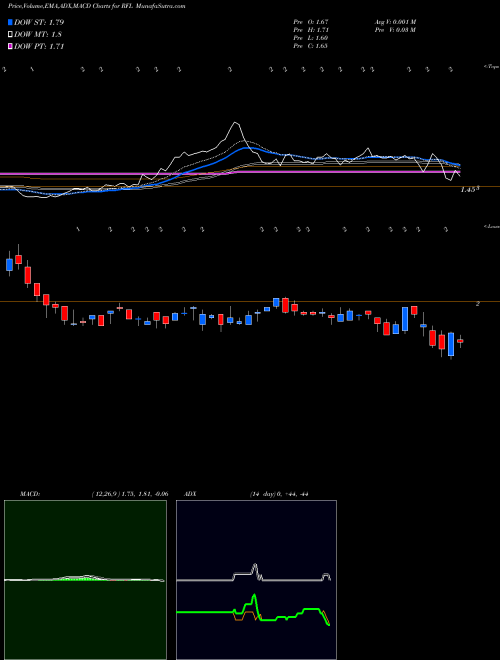Click the blue DOW ST legend swatch
The image size is (500, 660).
click(10, 22)
